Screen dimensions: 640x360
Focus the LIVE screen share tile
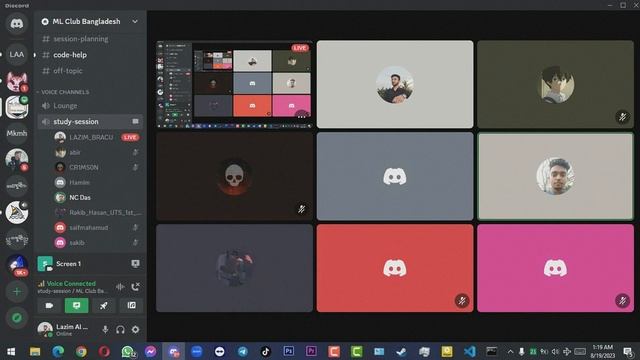pyautogui.click(x=234, y=84)
